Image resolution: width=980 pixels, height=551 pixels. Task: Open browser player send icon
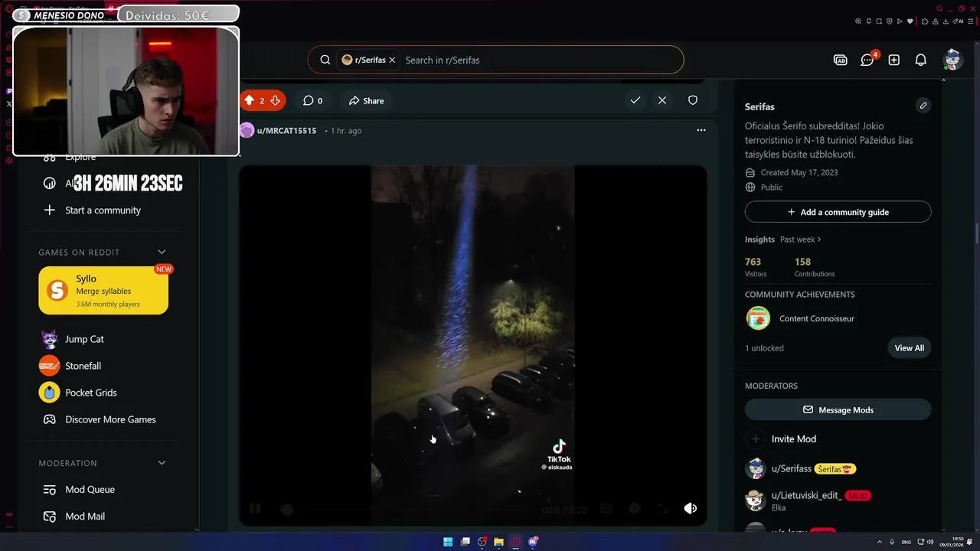coord(900,21)
